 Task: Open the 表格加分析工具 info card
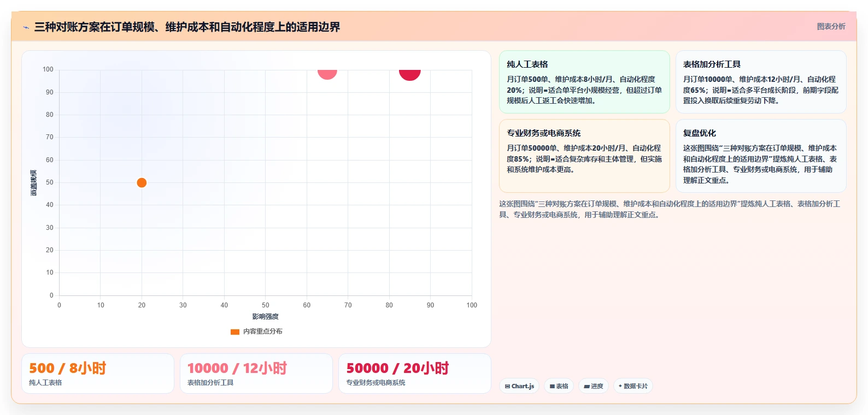(761, 82)
